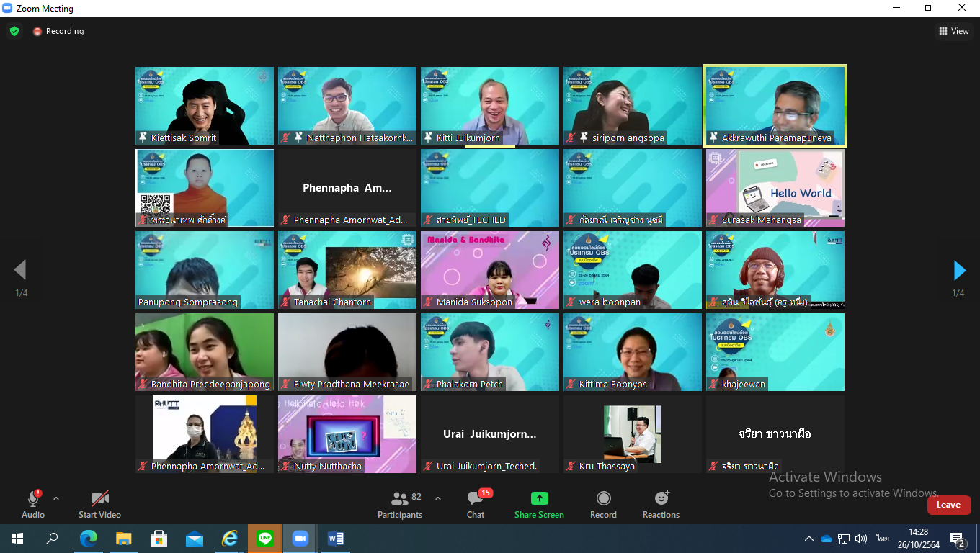Open Microsoft Store from taskbar

pyautogui.click(x=159, y=539)
